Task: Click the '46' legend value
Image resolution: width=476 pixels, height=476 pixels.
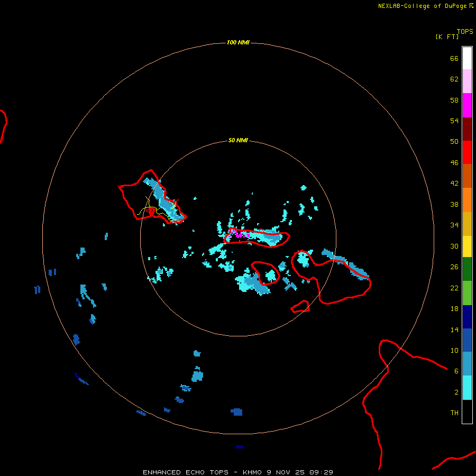Action: (x=454, y=163)
